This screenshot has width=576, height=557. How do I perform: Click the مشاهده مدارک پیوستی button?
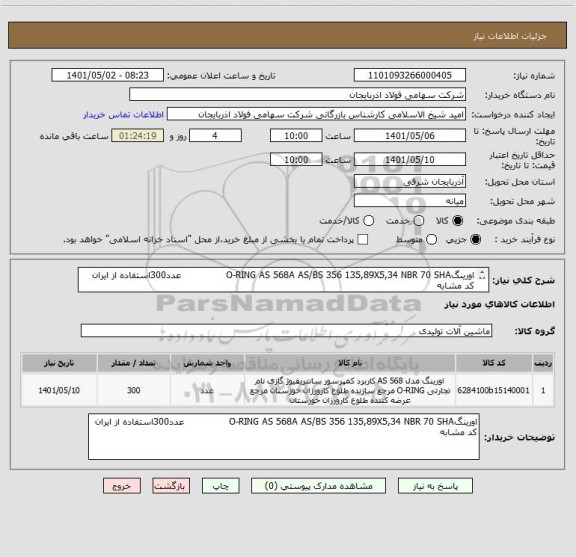[x=318, y=486]
